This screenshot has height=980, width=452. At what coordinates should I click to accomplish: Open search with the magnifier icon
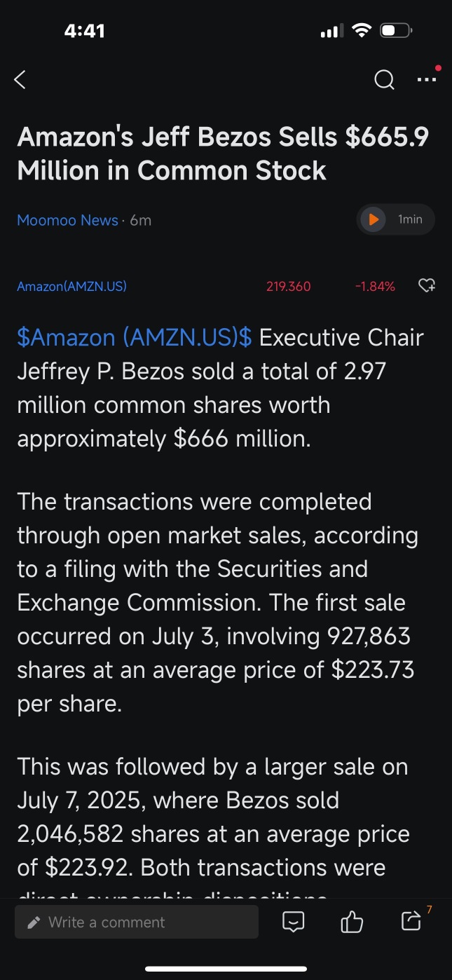point(384,80)
